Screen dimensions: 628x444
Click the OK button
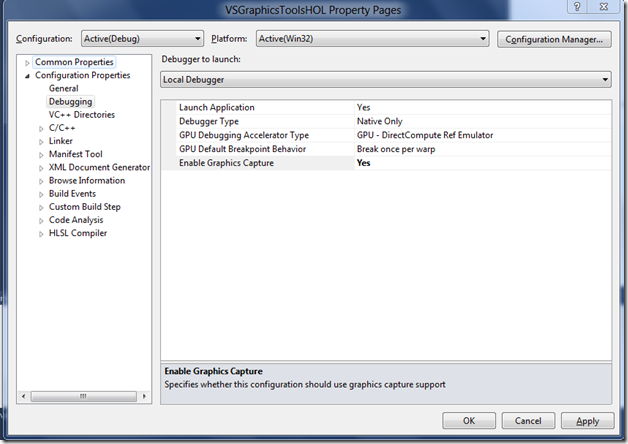[x=469, y=421]
